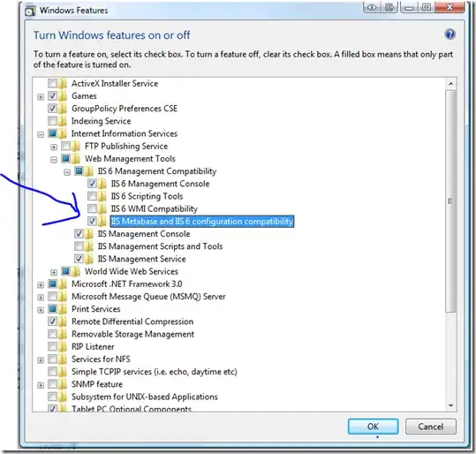Check Subsystem for UNIX-based Applications checkbox
The height and width of the screenshot is (454, 476).
[52, 397]
